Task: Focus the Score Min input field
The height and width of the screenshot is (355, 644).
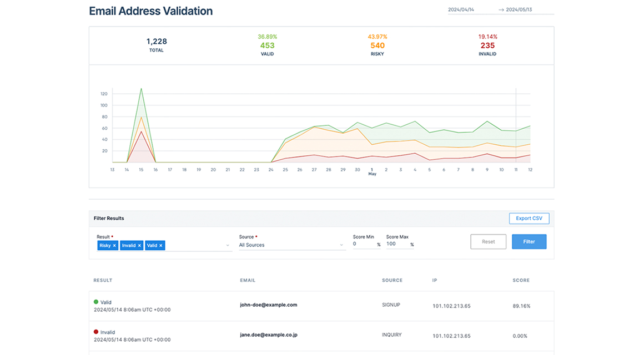Action: click(364, 244)
